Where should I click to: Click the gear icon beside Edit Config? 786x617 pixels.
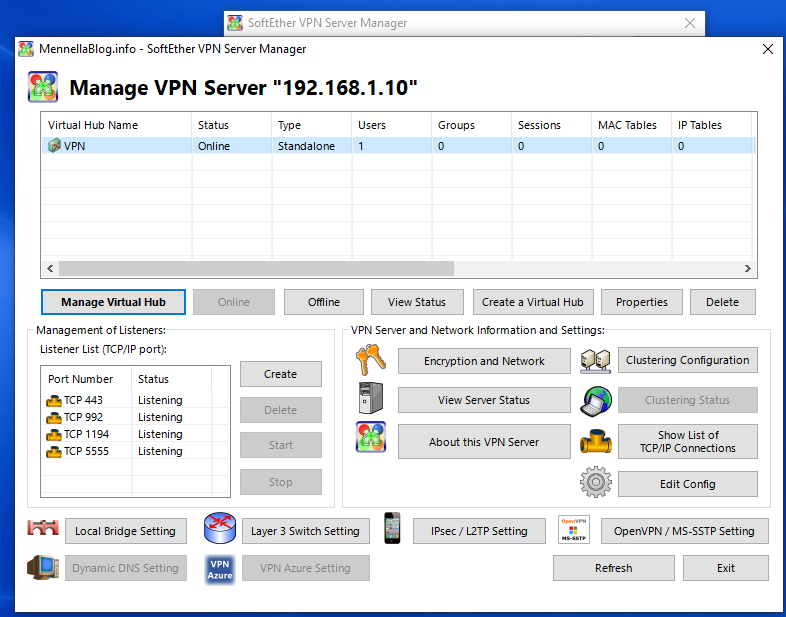pos(596,482)
